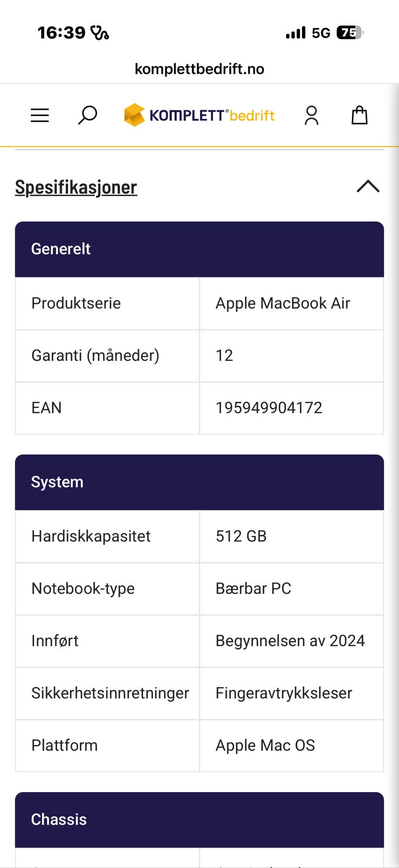The height and width of the screenshot is (868, 399).
Task: Click the Garanti (måneder) row label
Action: (95, 356)
